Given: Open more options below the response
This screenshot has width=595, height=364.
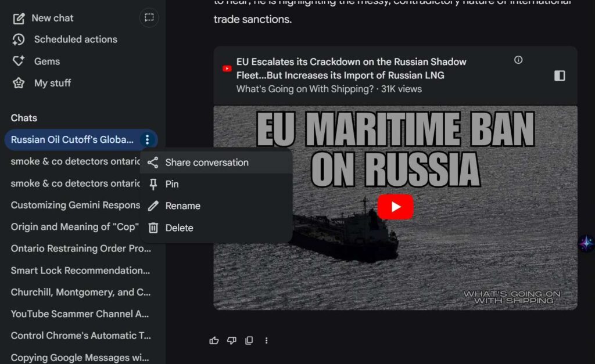Looking at the screenshot, I should click(266, 341).
